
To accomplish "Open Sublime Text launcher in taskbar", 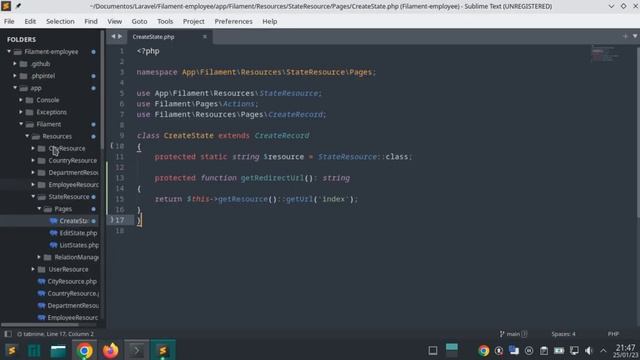I will [11, 350].
